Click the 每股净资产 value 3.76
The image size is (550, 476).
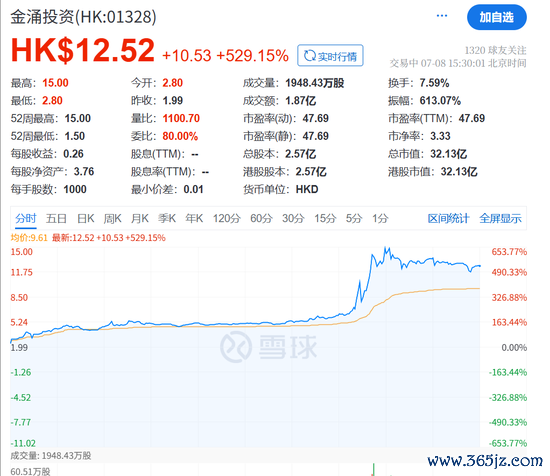[84, 172]
